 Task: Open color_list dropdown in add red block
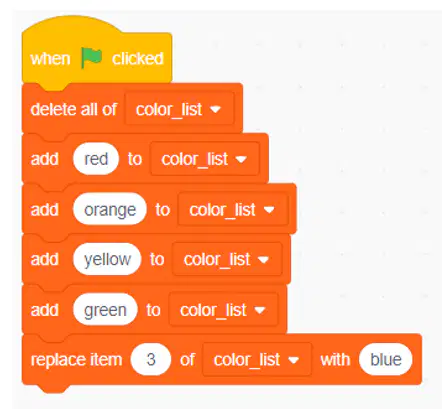click(x=205, y=159)
